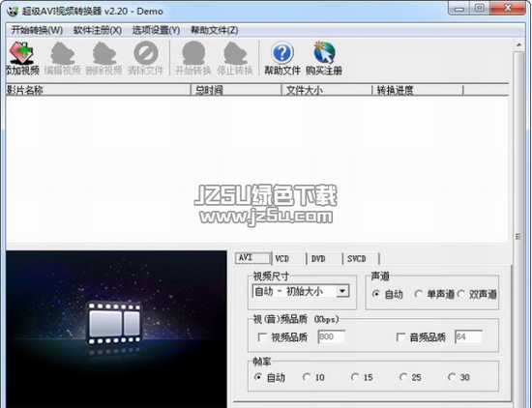Minimize the window
This screenshot has height=408, width=532.
(459, 9)
